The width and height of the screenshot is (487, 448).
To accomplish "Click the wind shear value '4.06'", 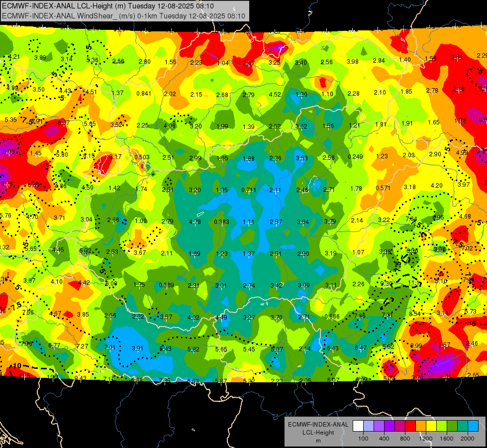I will (x=169, y=125).
